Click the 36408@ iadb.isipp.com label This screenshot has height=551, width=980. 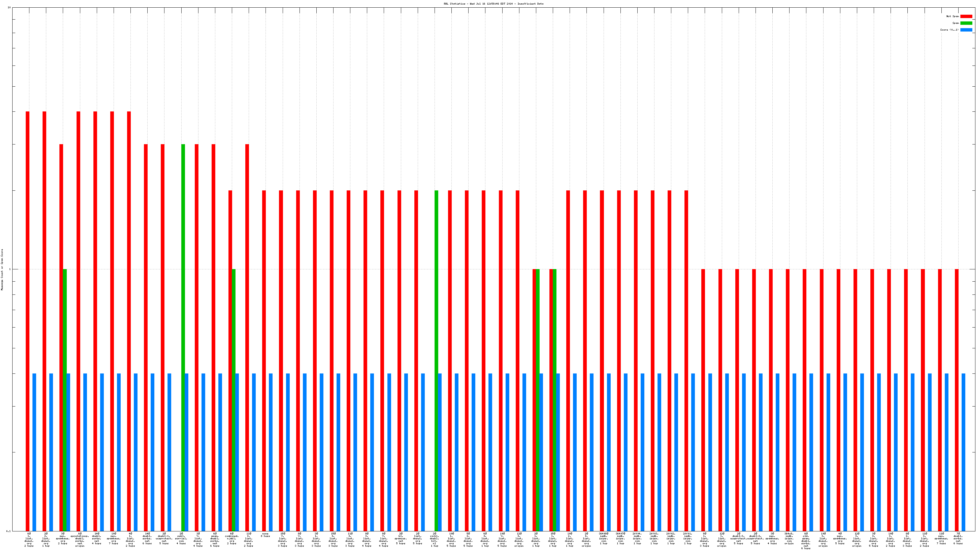[x=603, y=538]
